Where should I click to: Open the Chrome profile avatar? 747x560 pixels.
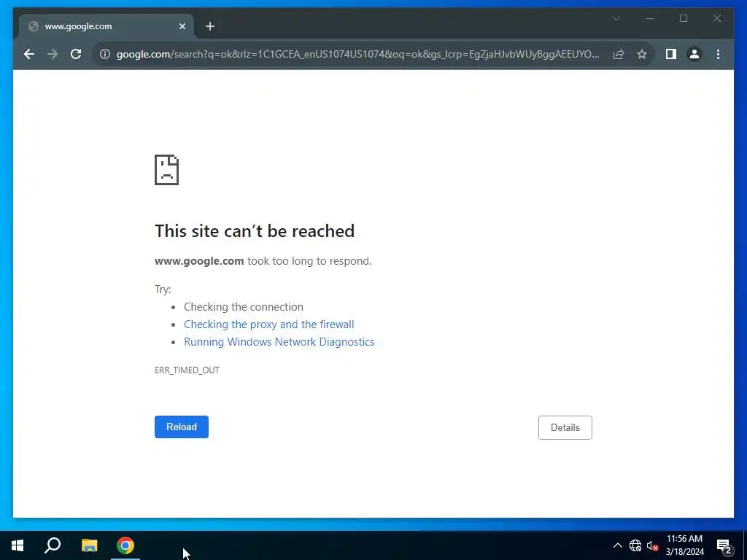(x=694, y=54)
